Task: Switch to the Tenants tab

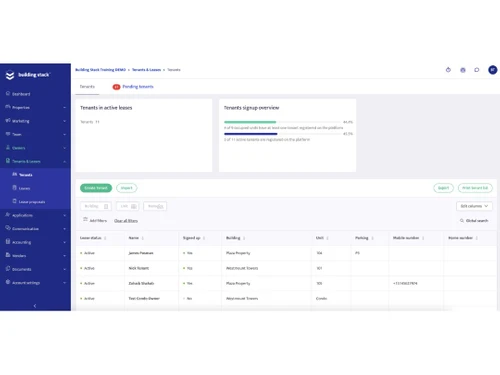Action: point(87,87)
